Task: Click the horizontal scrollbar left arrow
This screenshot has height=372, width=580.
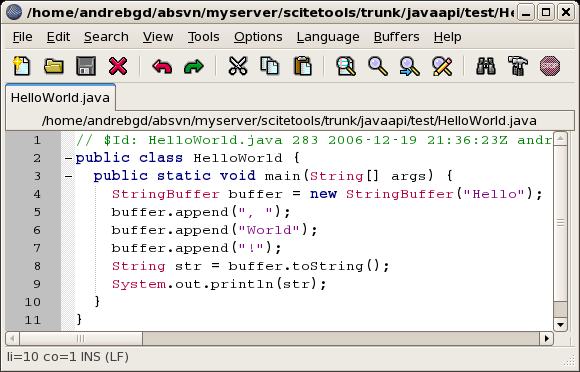Action: [13, 338]
